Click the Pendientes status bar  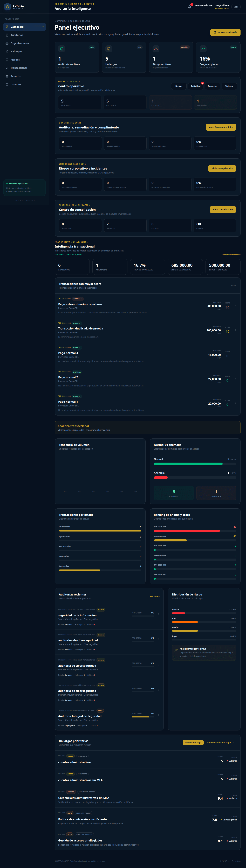[x=100, y=530]
